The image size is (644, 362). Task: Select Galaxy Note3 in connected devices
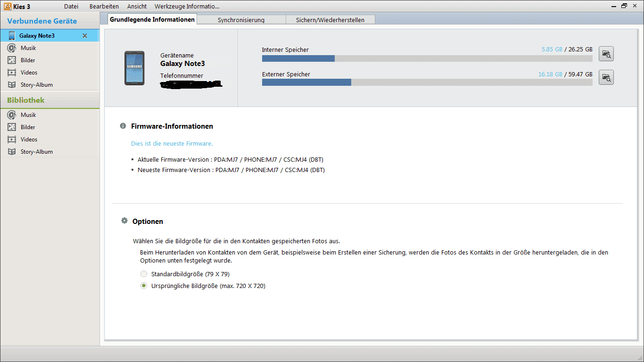click(x=50, y=36)
